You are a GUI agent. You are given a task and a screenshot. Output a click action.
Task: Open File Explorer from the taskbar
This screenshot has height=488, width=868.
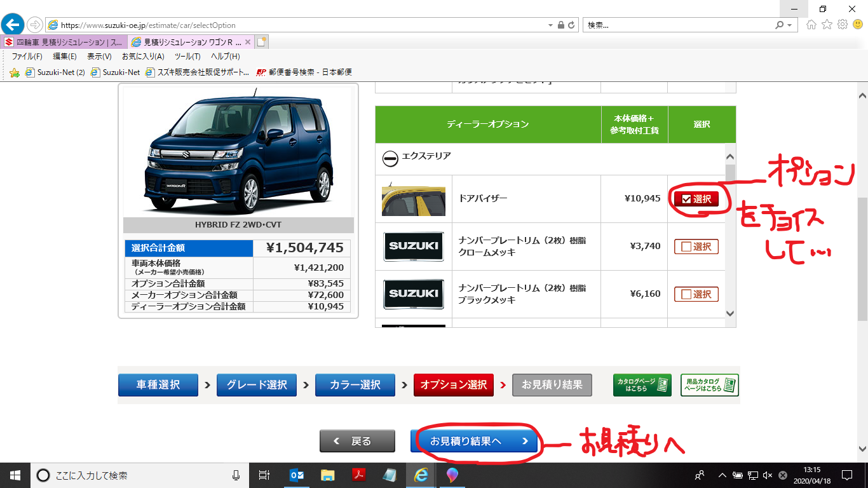pyautogui.click(x=327, y=475)
